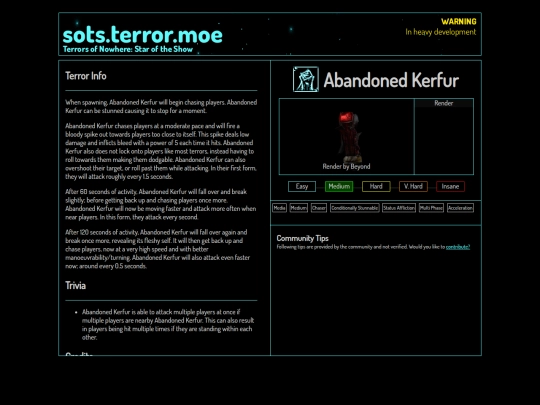Click the Chaser tag
Image resolution: width=540 pixels, height=405 pixels.
(x=319, y=208)
